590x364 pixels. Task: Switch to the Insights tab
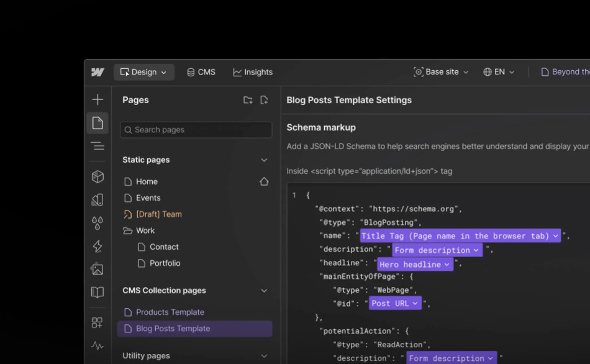click(x=253, y=72)
